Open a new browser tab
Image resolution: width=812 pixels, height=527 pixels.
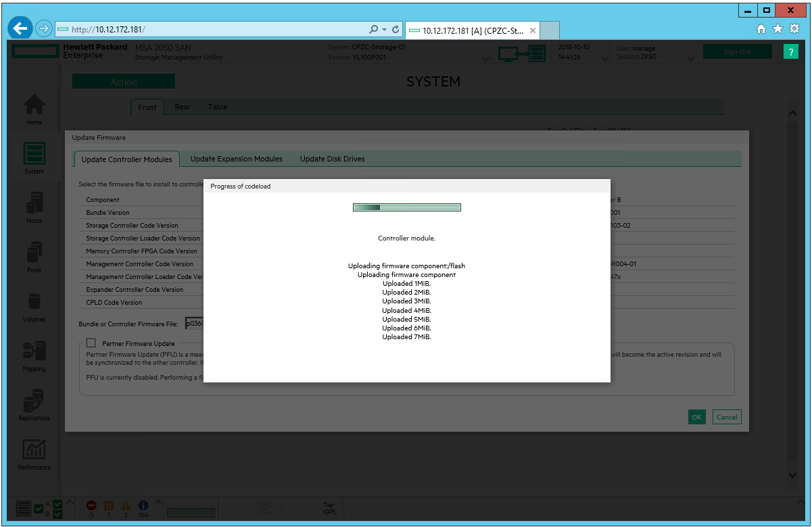pos(550,30)
